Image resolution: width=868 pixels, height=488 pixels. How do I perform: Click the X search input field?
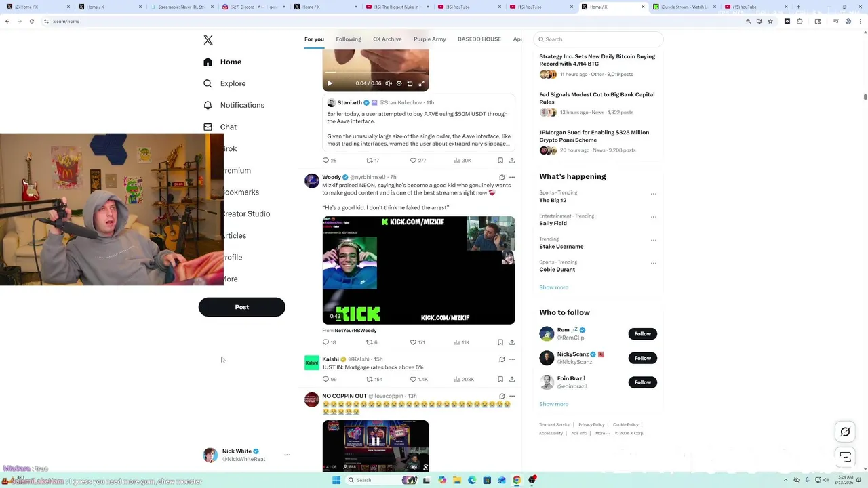pyautogui.click(x=598, y=39)
